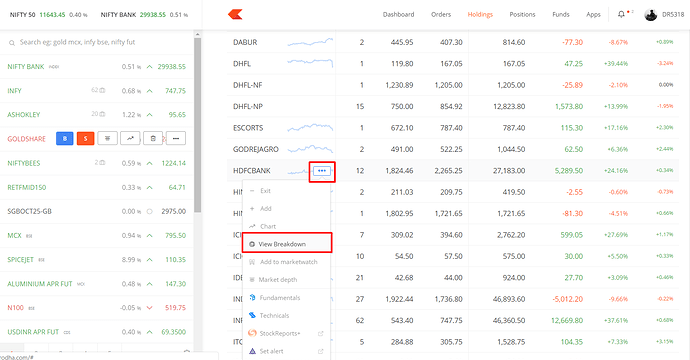
Task: Click the Dashboard navigation link
Action: pos(398,15)
